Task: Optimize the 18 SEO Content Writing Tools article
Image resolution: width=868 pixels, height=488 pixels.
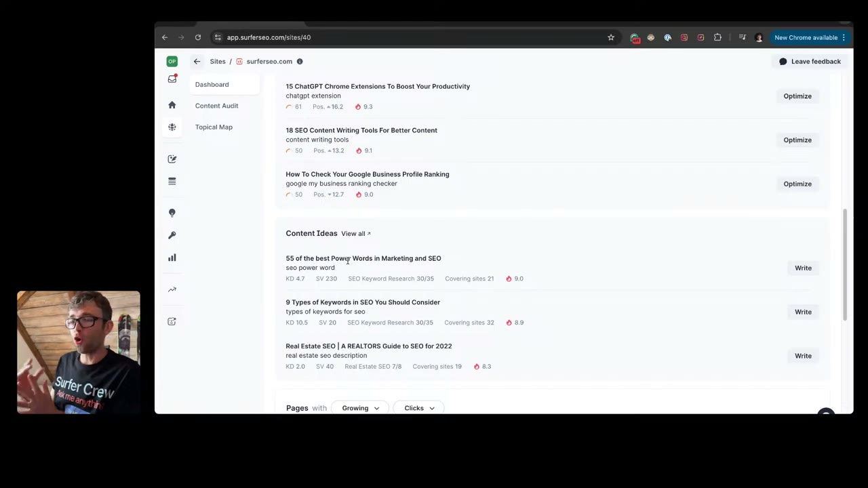Action: pyautogui.click(x=797, y=140)
